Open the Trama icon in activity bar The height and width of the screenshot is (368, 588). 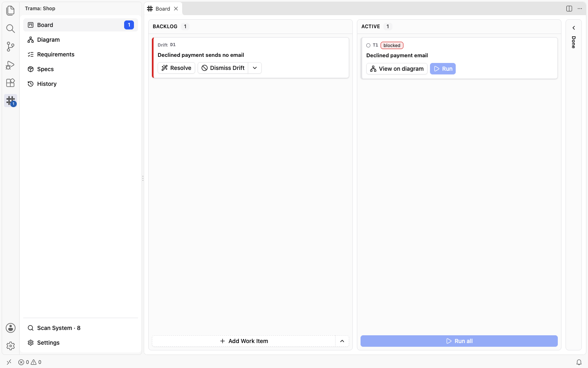coord(11,101)
